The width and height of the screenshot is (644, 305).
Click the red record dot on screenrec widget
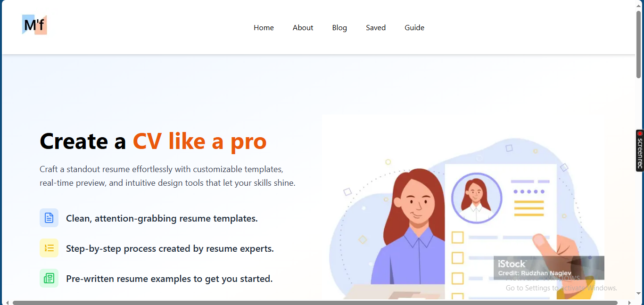640,133
